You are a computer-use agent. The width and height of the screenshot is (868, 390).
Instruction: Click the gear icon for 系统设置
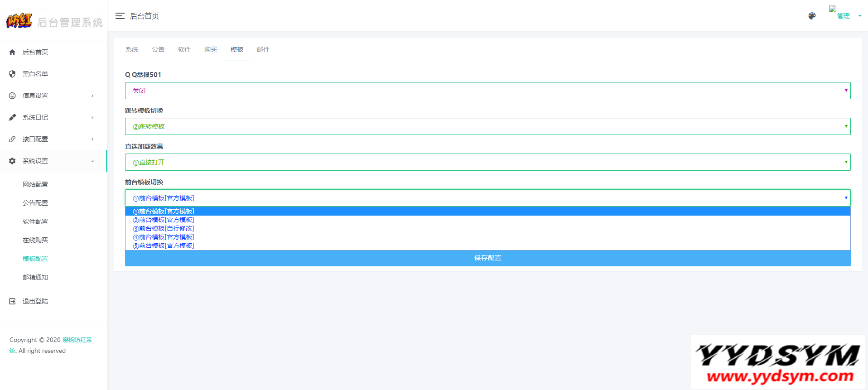(x=12, y=161)
